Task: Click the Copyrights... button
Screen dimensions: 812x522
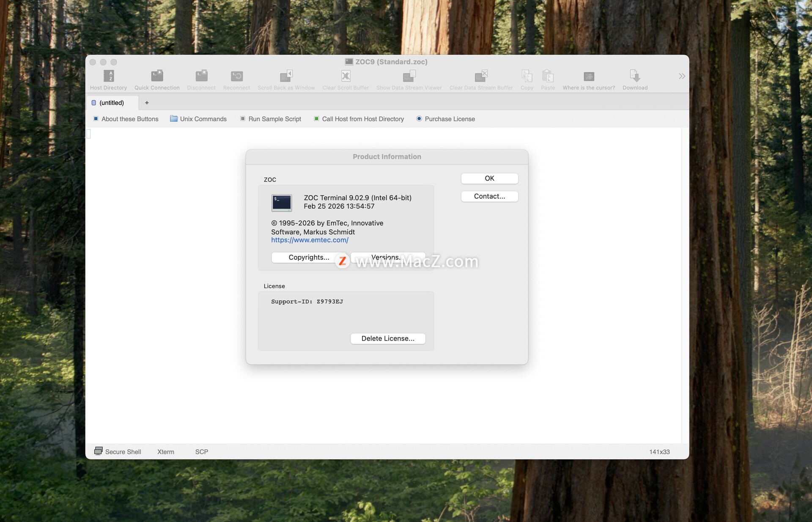Action: [x=309, y=257]
